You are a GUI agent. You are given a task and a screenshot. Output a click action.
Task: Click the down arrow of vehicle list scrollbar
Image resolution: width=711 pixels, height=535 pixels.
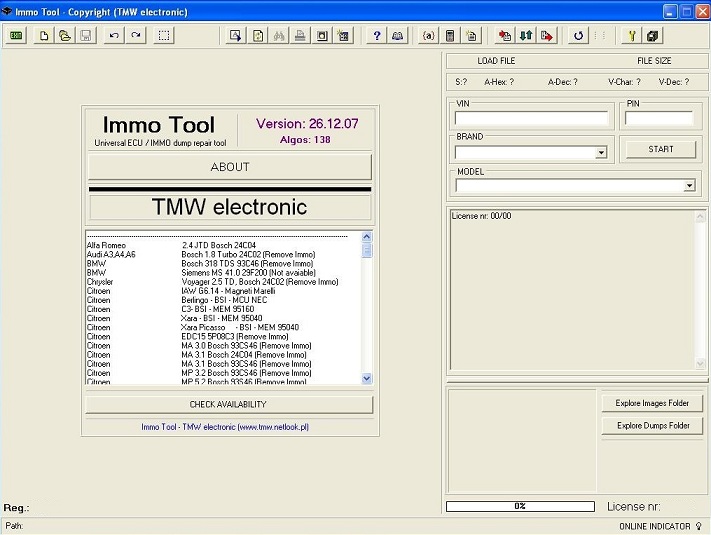click(x=367, y=378)
